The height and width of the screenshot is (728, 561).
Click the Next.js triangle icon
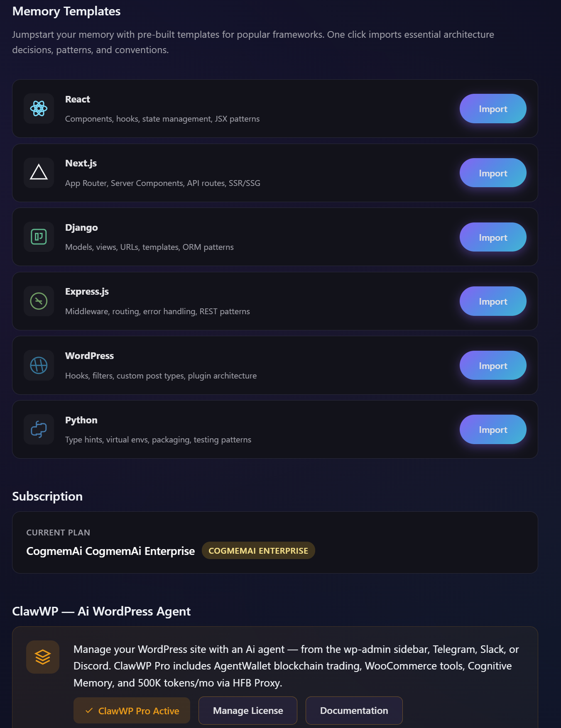click(39, 173)
